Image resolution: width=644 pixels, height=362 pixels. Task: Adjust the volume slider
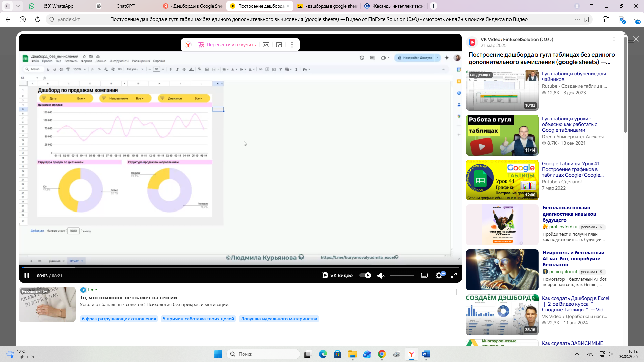pos(401,276)
